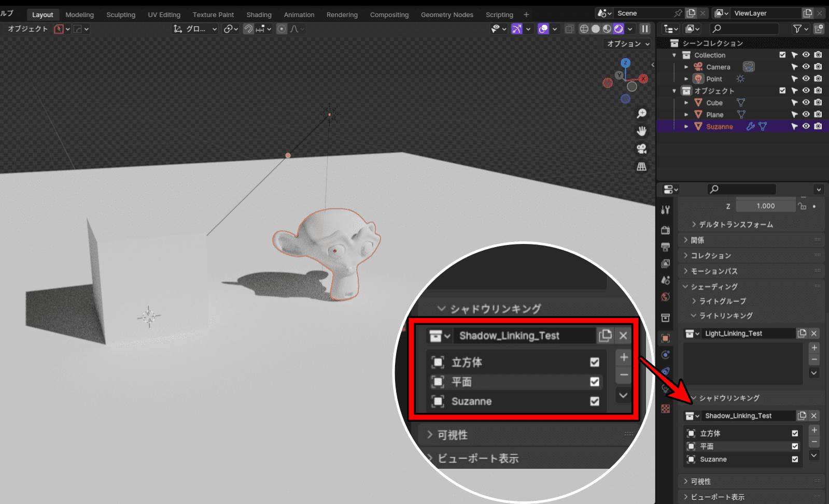Uncheck 平面 in the shadow linking list
This screenshot has width=829, height=504.
pyautogui.click(x=795, y=446)
